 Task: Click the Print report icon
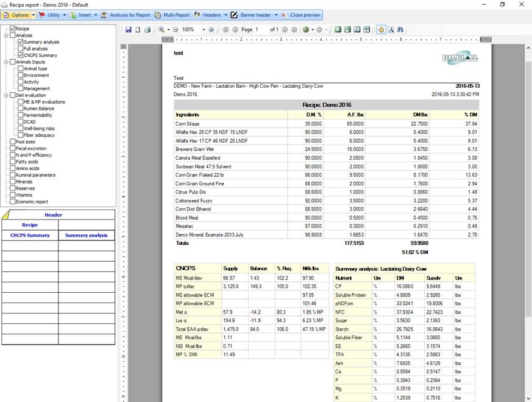[147, 29]
